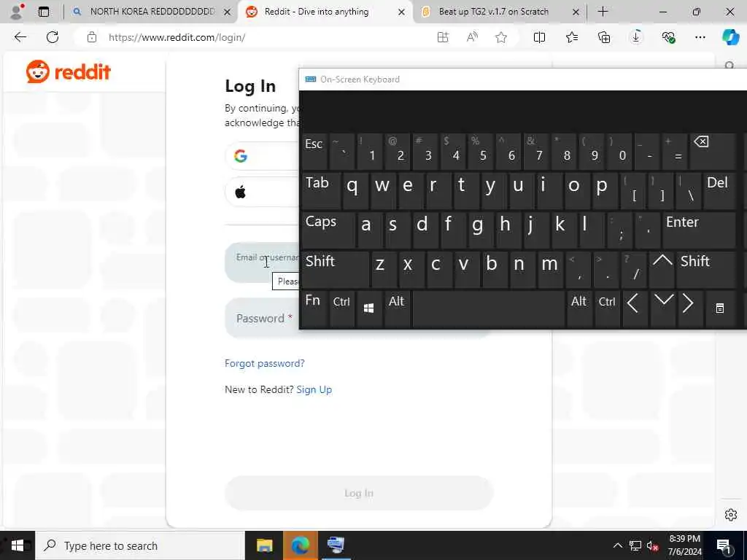Tap Tab key on On-Screen Keyboard
The image size is (747, 560).
[321, 190]
